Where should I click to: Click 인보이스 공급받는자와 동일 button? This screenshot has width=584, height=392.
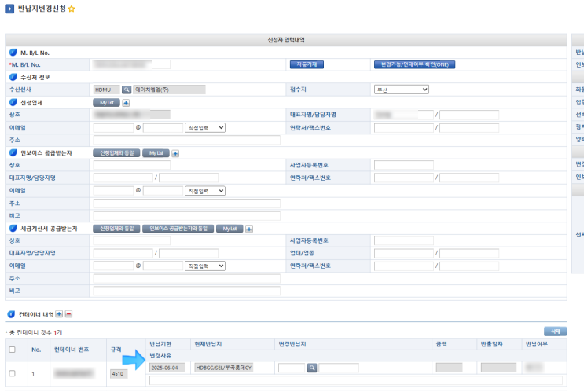pyautogui.click(x=178, y=229)
